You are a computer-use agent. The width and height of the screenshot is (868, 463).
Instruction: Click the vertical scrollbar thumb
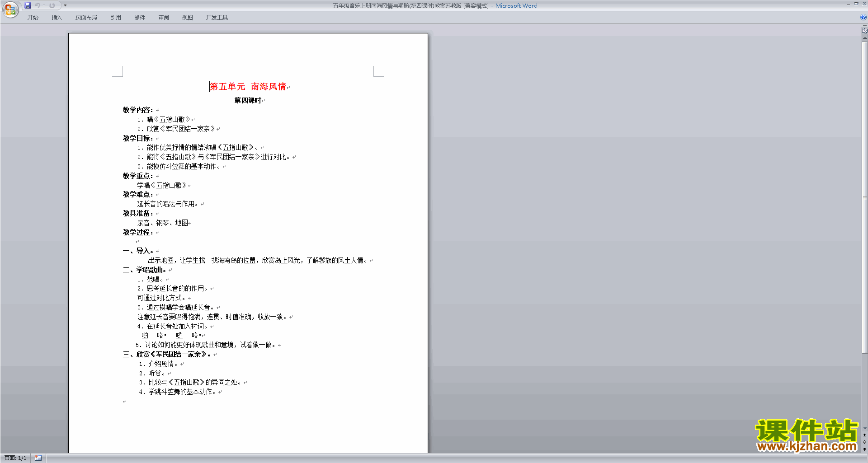click(864, 197)
